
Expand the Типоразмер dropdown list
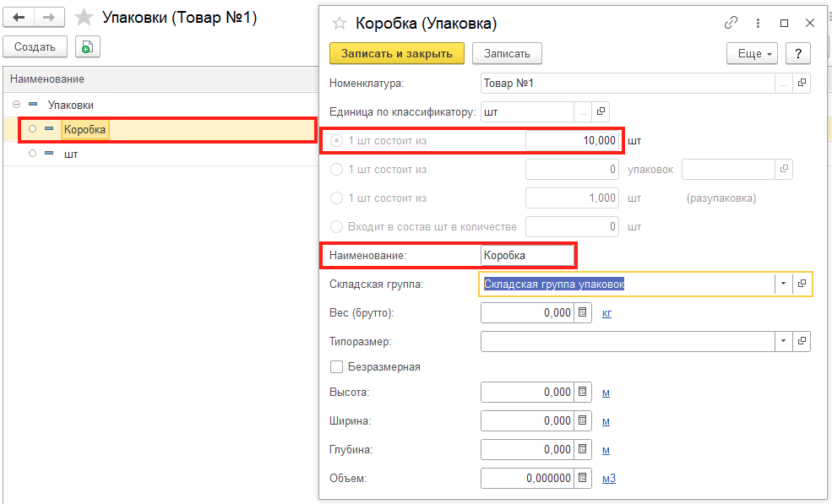point(783,341)
